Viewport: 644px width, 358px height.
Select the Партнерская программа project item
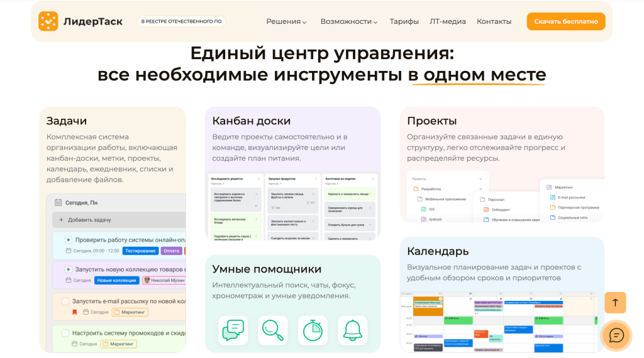[574, 207]
